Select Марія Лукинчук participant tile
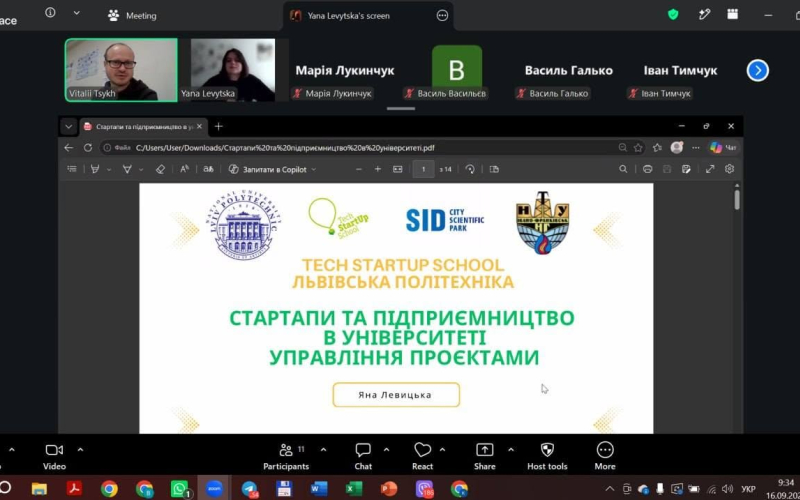 pos(344,70)
